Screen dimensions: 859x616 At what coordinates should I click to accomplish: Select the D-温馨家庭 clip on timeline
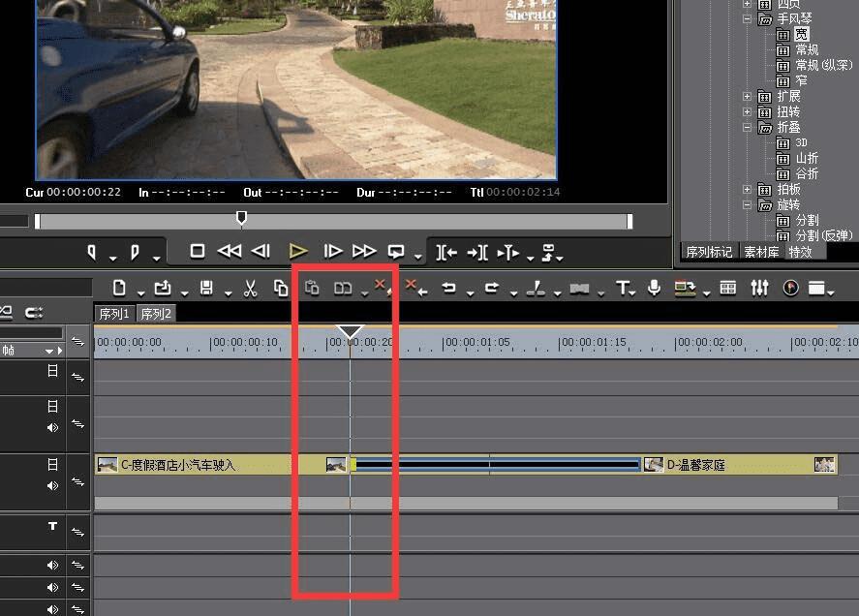pyautogui.click(x=740, y=465)
